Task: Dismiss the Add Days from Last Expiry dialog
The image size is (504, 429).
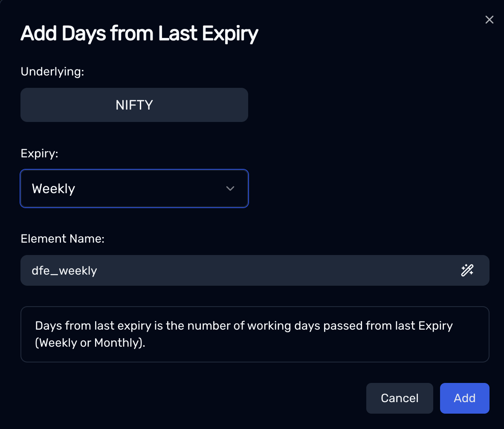Action: (x=489, y=20)
